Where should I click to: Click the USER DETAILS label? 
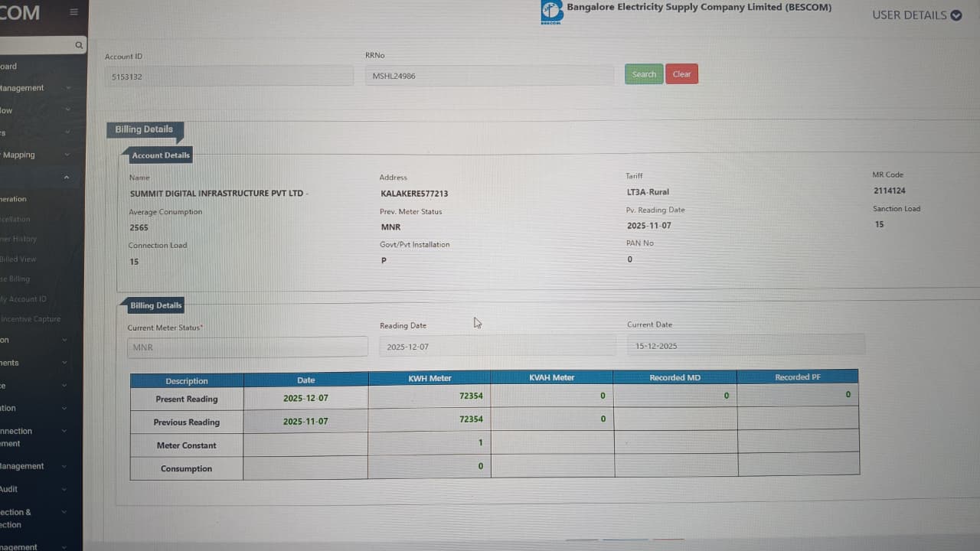click(910, 15)
